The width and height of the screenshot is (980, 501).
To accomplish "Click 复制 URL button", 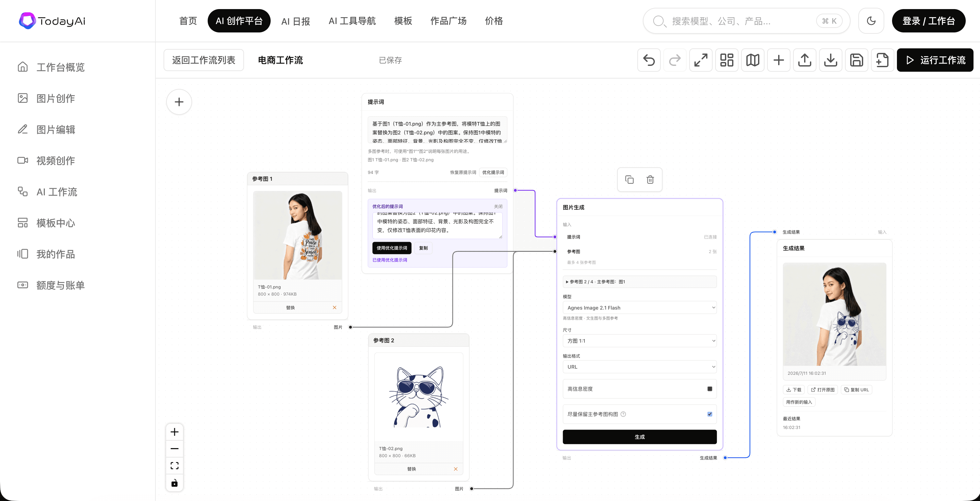I will click(x=856, y=390).
